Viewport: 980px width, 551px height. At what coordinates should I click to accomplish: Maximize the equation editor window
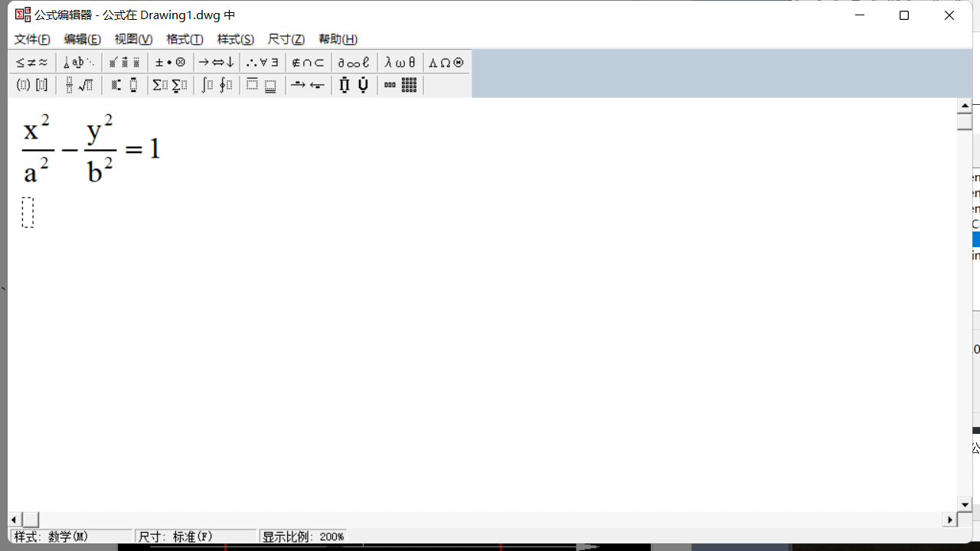[904, 15]
